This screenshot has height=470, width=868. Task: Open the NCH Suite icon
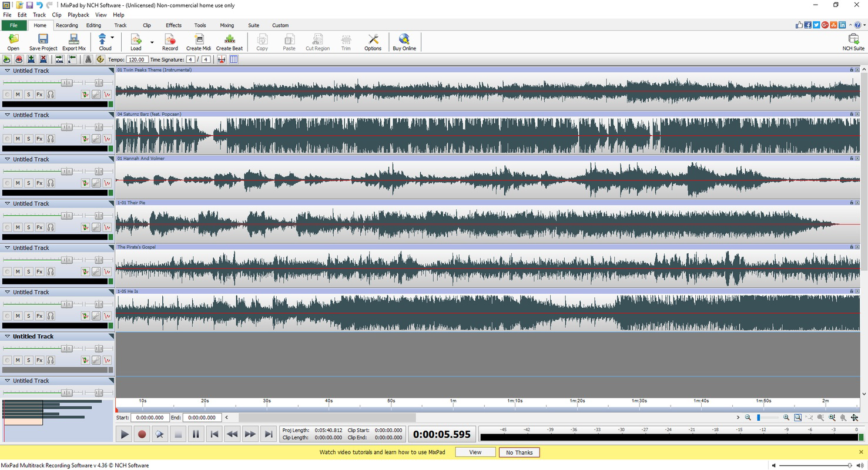coord(853,42)
